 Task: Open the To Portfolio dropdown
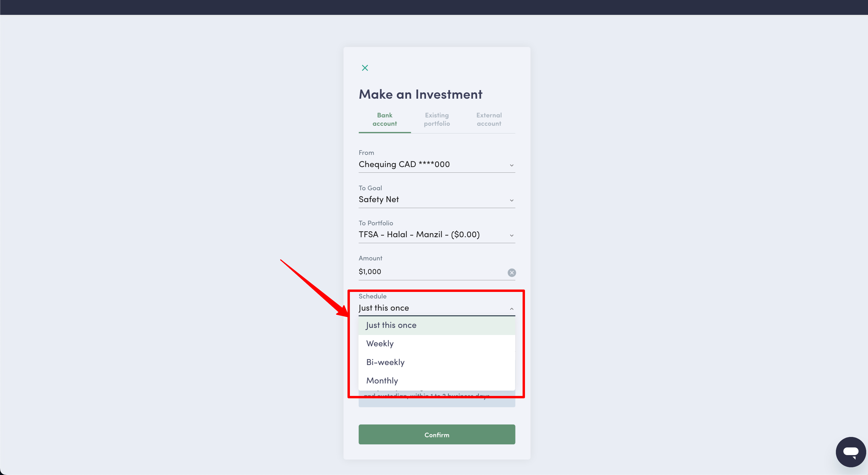click(x=512, y=235)
